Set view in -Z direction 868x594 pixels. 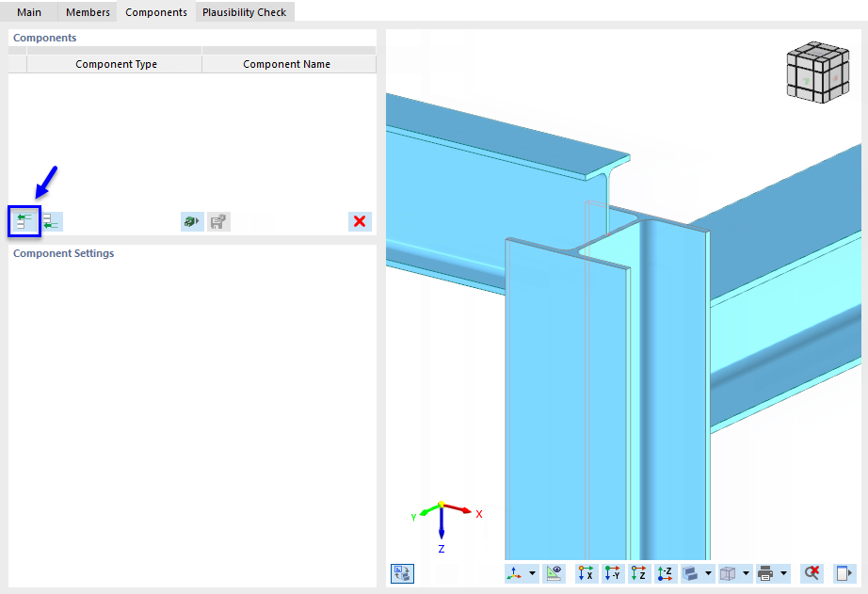(x=666, y=573)
